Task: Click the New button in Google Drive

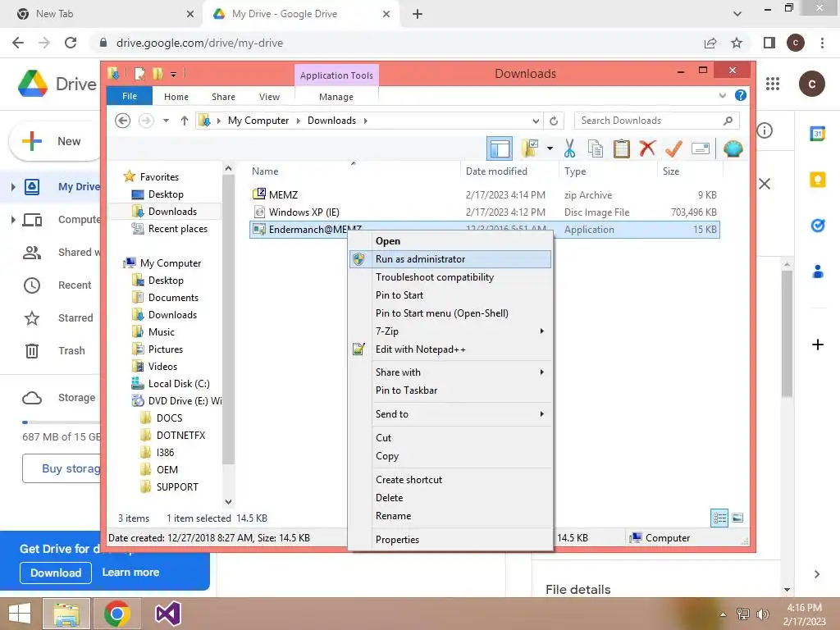Action: coord(55,141)
